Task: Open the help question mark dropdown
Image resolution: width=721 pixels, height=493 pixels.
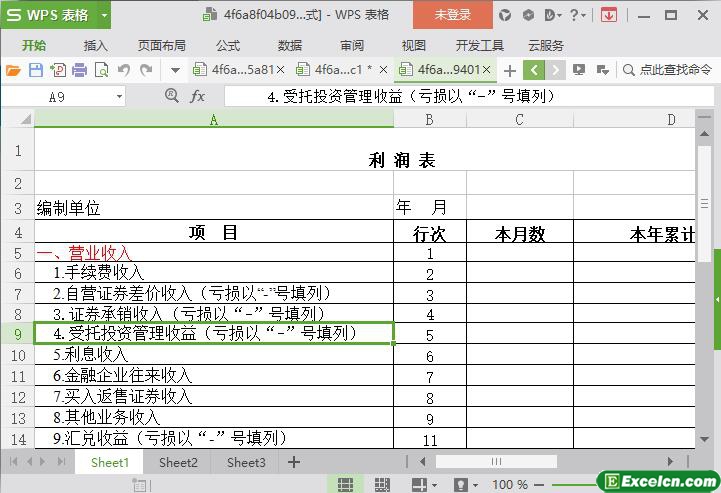Action: pos(577,15)
